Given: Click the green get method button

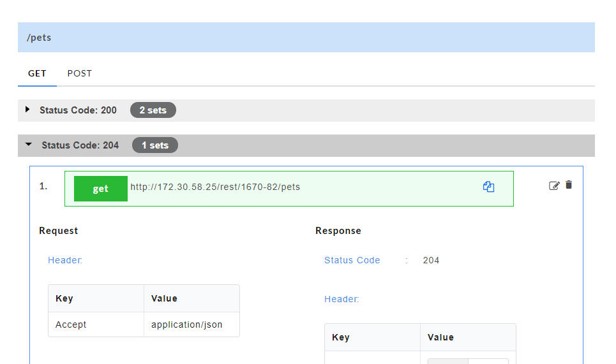Looking at the screenshot, I should point(101,189).
